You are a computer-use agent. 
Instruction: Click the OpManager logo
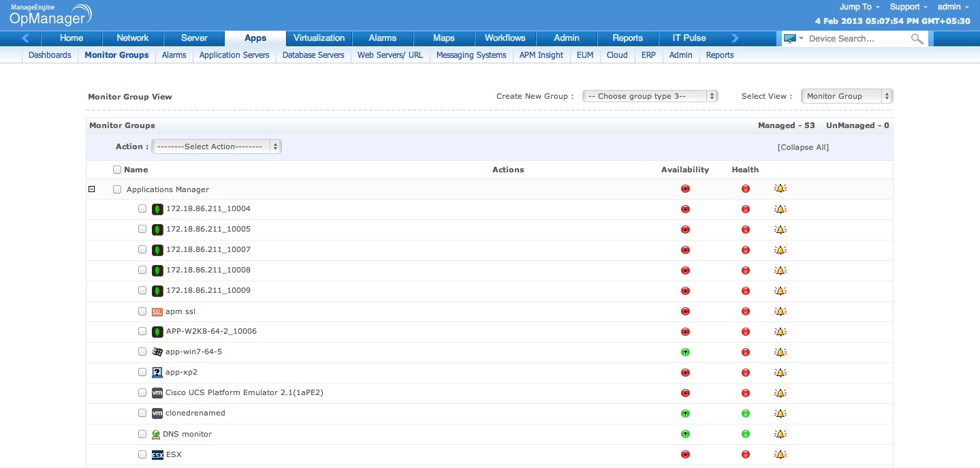coord(51,14)
